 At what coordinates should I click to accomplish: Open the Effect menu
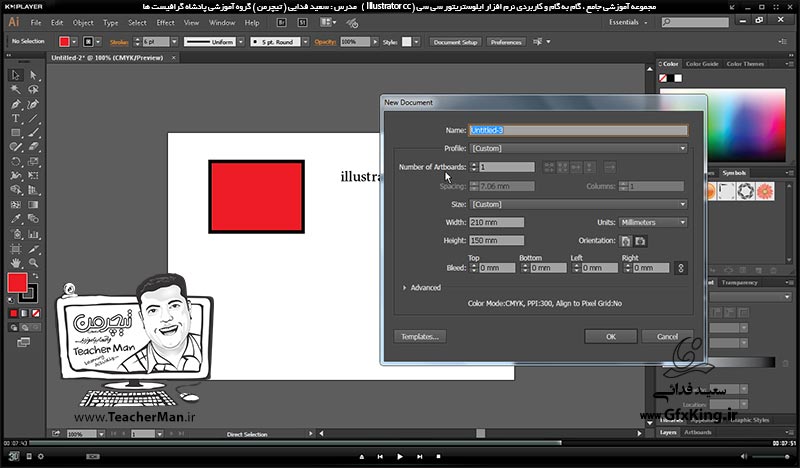(x=165, y=22)
